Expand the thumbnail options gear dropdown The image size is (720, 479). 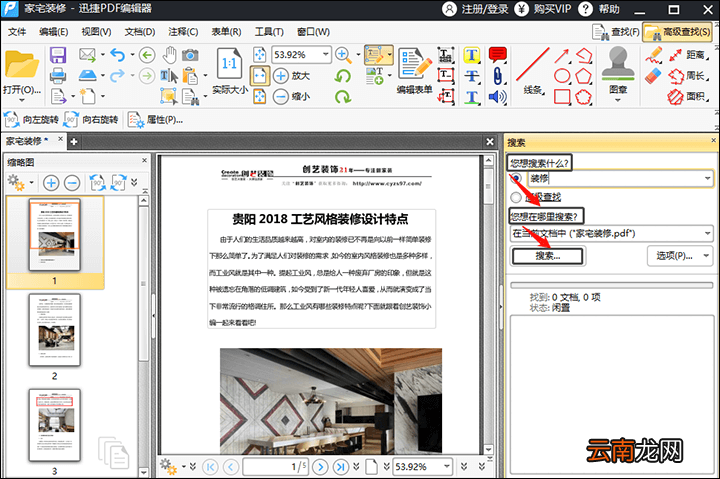point(32,183)
